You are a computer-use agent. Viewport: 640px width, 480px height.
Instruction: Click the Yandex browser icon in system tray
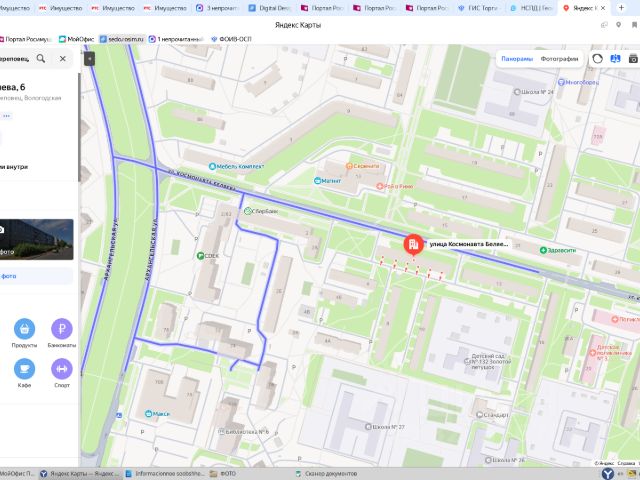click(x=608, y=473)
